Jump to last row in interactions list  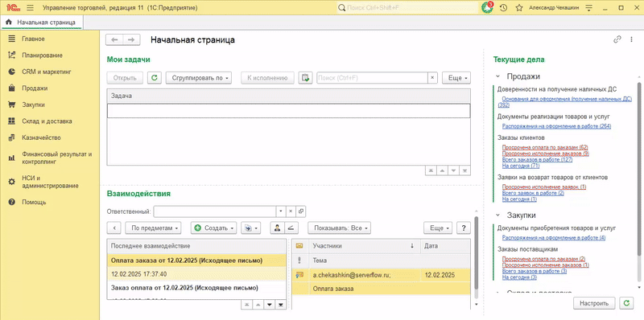tap(280, 305)
